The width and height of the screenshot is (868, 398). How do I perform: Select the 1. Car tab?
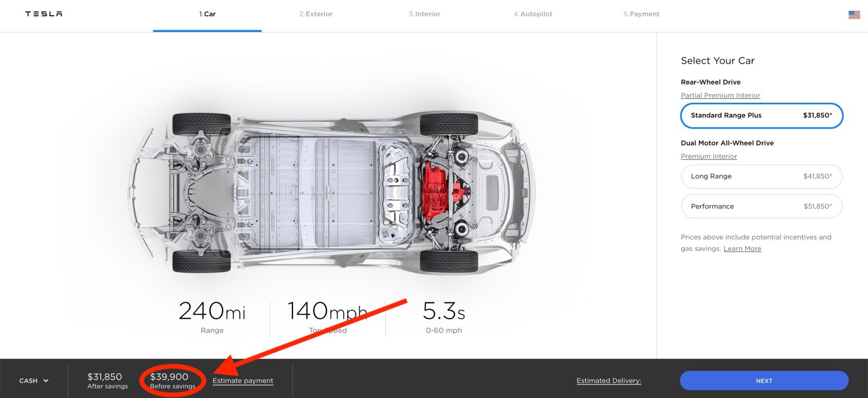(x=207, y=14)
